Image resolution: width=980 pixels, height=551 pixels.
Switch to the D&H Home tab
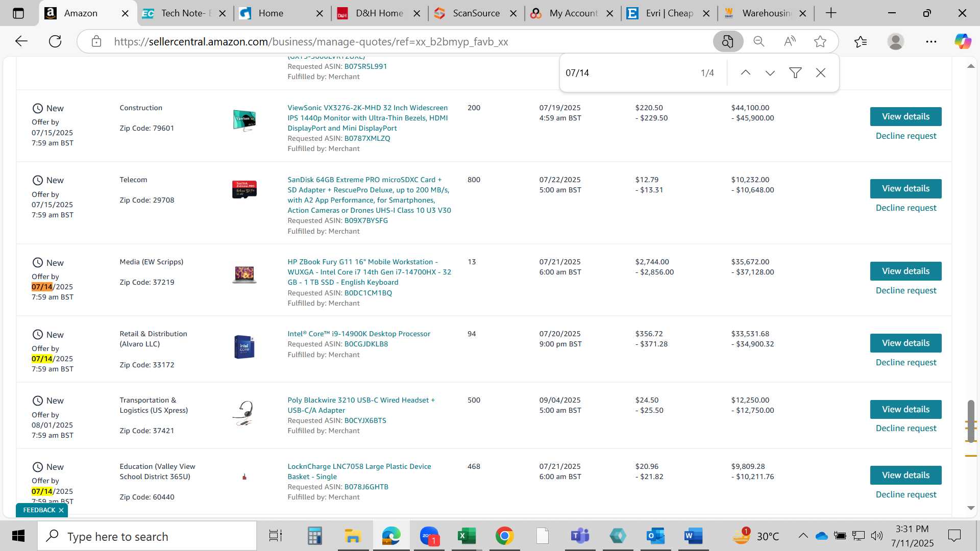(379, 13)
